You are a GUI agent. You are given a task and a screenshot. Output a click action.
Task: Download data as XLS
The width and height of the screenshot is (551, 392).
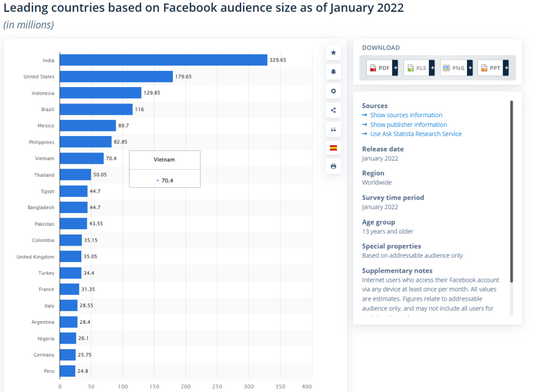tap(416, 68)
